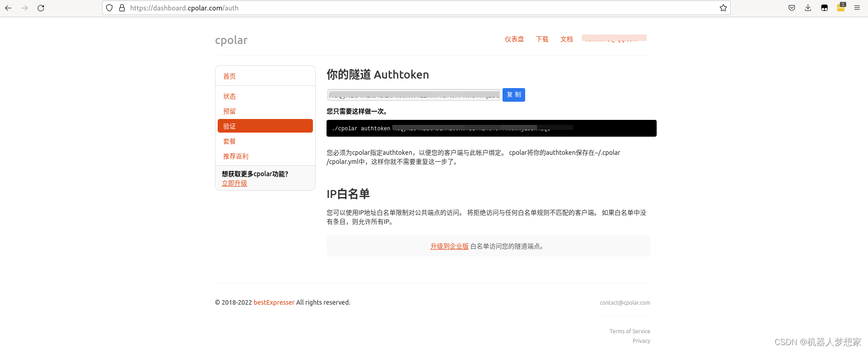Open the tracking protection shield icon
Screen dimensions: 868x351
click(109, 8)
